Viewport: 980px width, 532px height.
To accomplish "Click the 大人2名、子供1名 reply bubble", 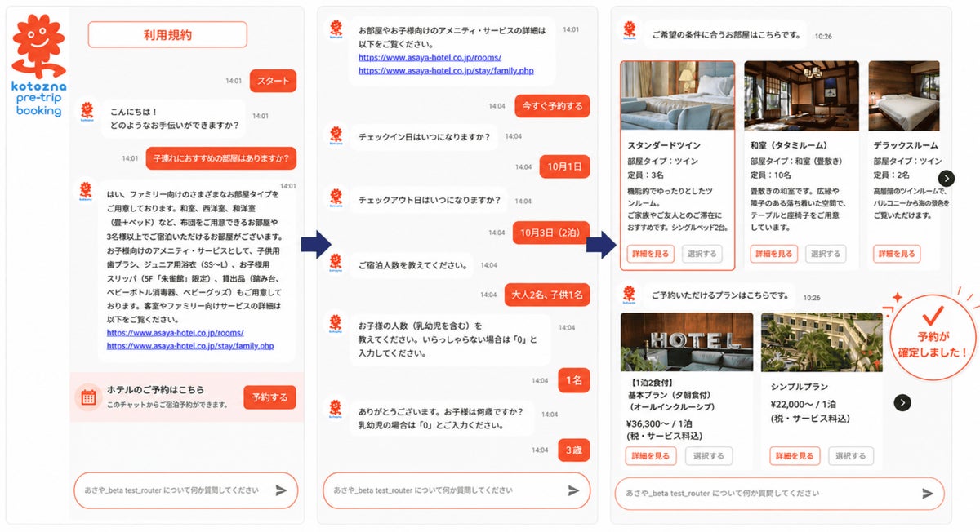I will (x=546, y=295).
